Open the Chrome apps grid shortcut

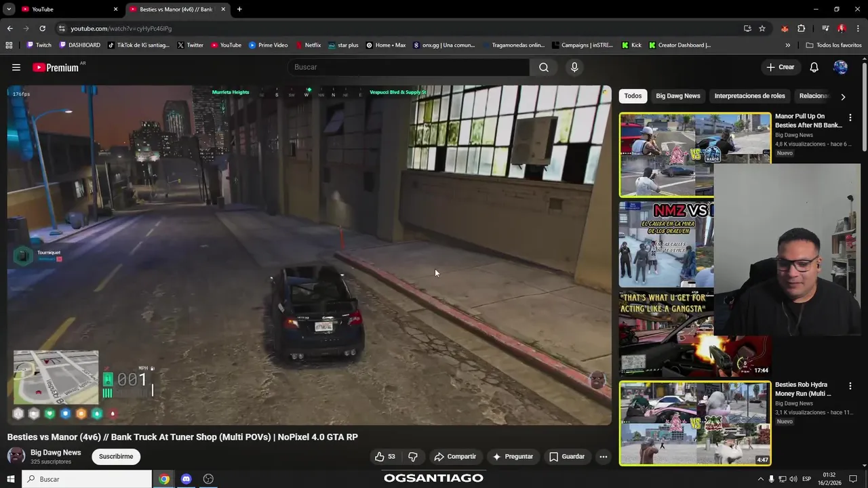pos(9,45)
